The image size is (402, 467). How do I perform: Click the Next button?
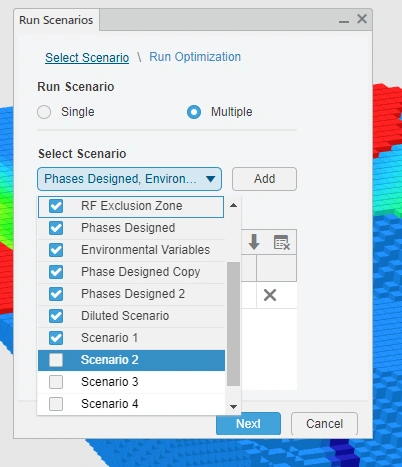point(248,424)
